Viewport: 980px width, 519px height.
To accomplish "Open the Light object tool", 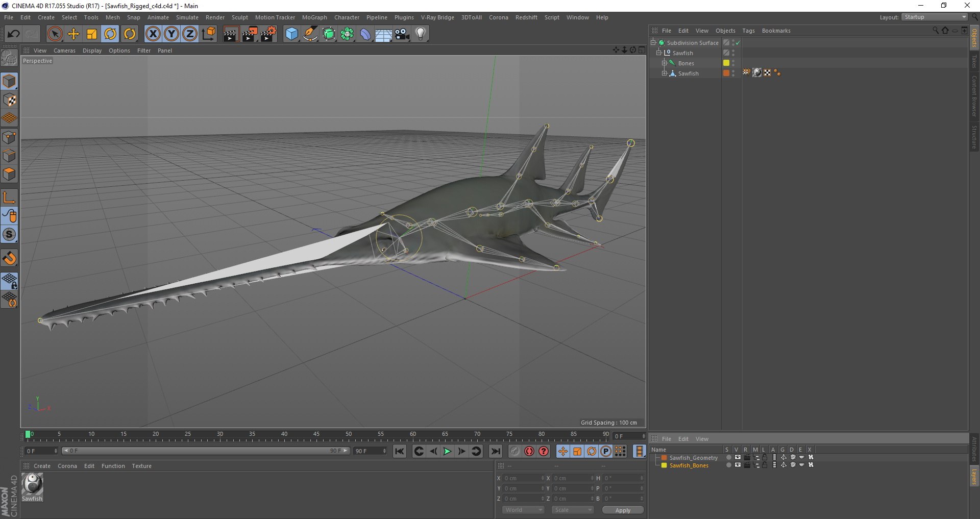I will 420,34.
